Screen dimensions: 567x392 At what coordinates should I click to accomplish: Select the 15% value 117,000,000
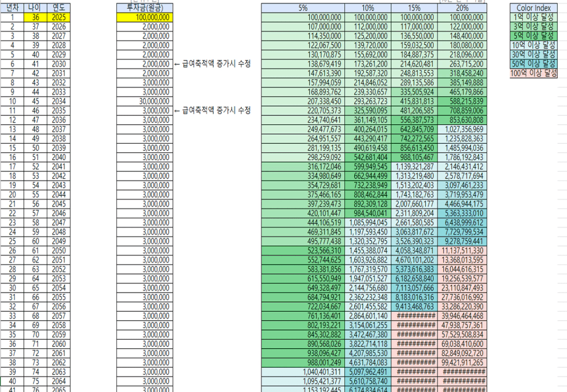click(414, 27)
